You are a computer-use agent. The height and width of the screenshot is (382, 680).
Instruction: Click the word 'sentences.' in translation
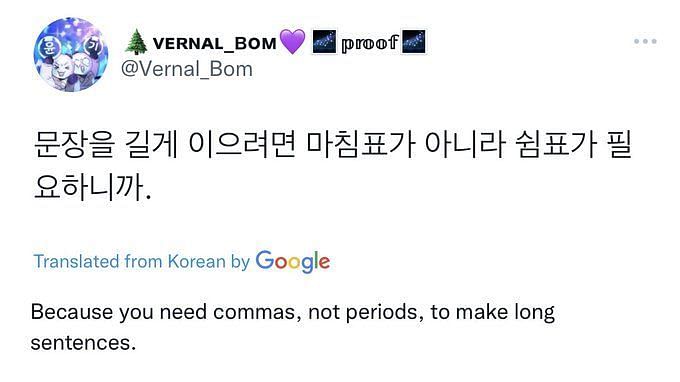point(83,343)
